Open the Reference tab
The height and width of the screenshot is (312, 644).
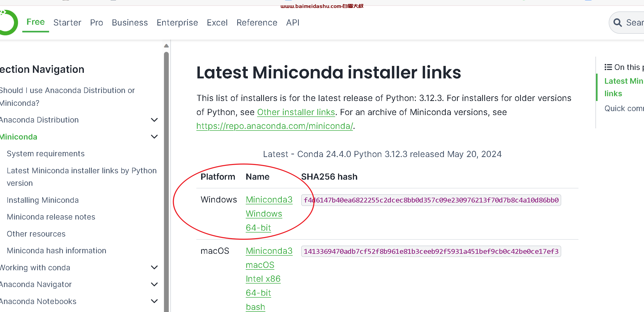tap(257, 23)
